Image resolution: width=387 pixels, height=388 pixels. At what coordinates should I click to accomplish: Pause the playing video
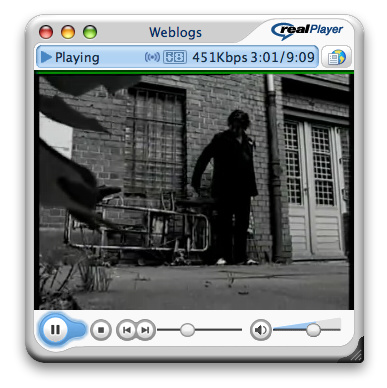click(55, 330)
